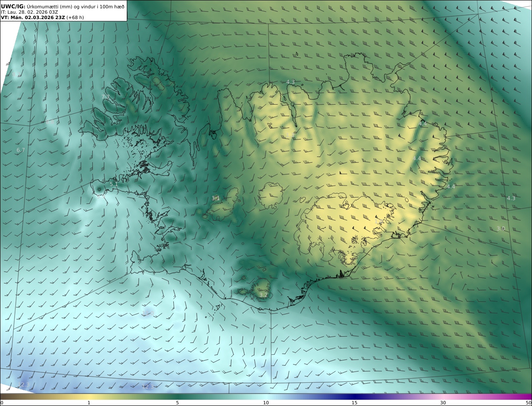Click the 3.0 value label on the map

(x=501, y=229)
